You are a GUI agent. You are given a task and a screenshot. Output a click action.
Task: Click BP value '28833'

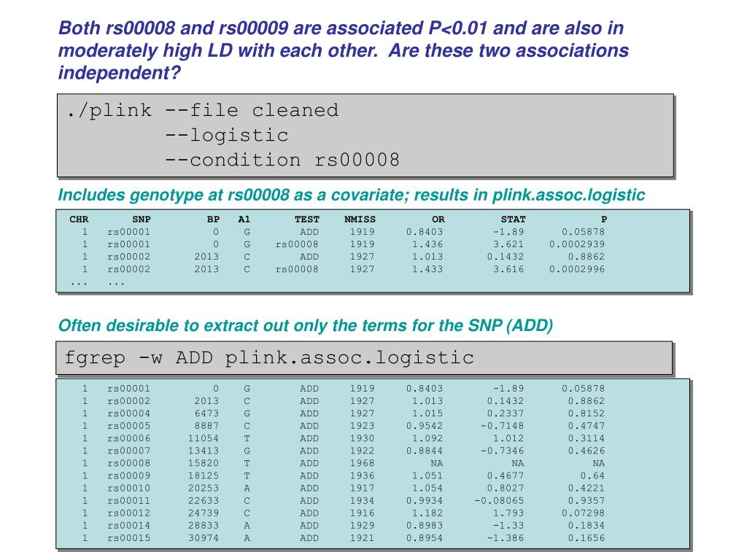point(204,525)
